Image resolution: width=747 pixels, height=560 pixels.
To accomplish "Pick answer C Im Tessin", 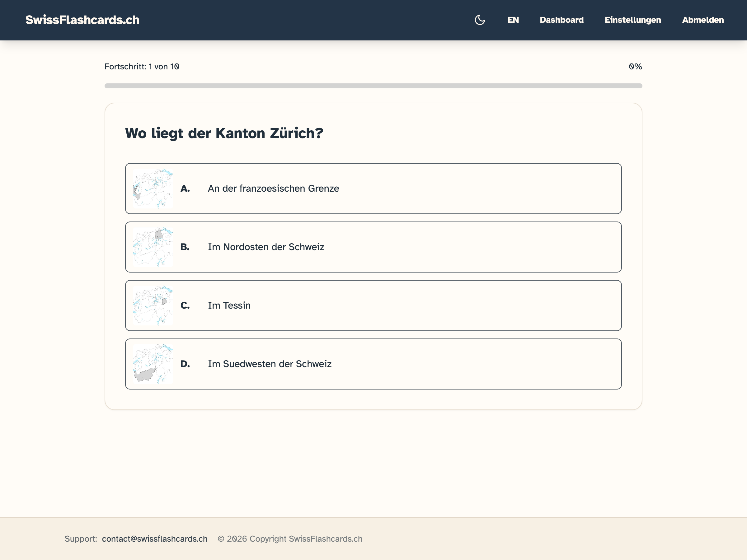I will coord(373,306).
